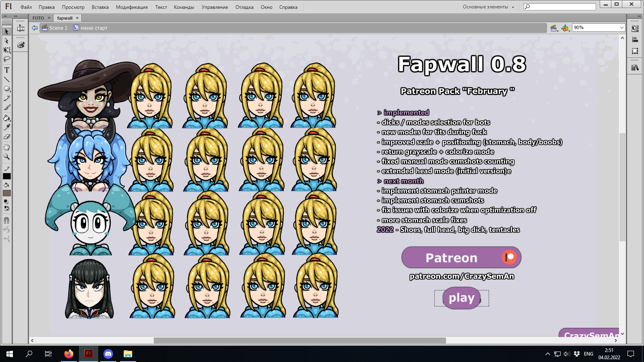Open the Motion Editor panel icon
Screen dimensions: 644x362
(x=21, y=28)
